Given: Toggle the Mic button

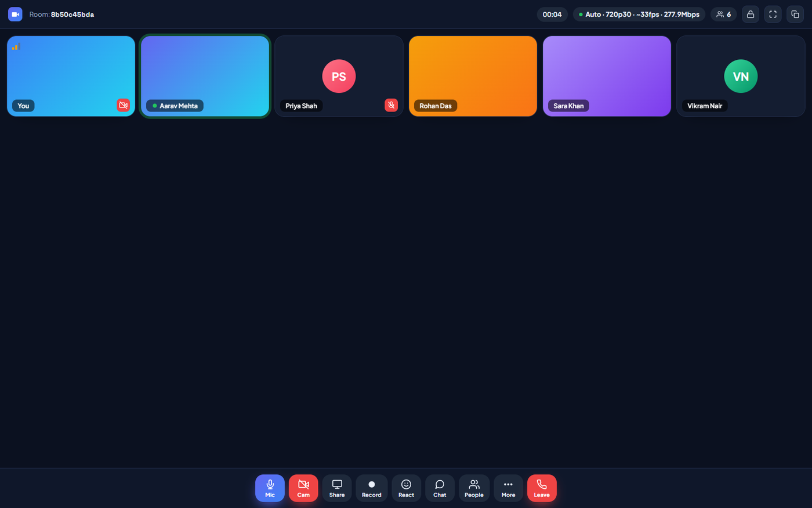Looking at the screenshot, I should 270,488.
